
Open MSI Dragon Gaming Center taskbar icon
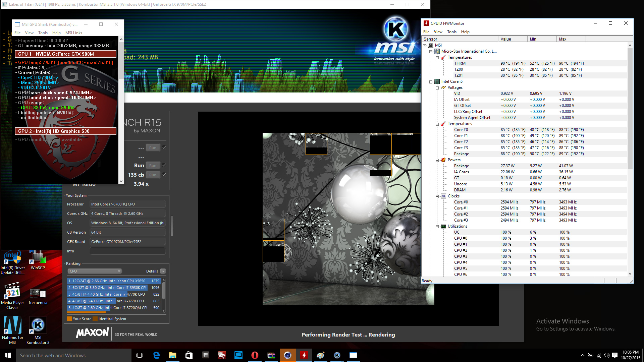tap(222, 355)
